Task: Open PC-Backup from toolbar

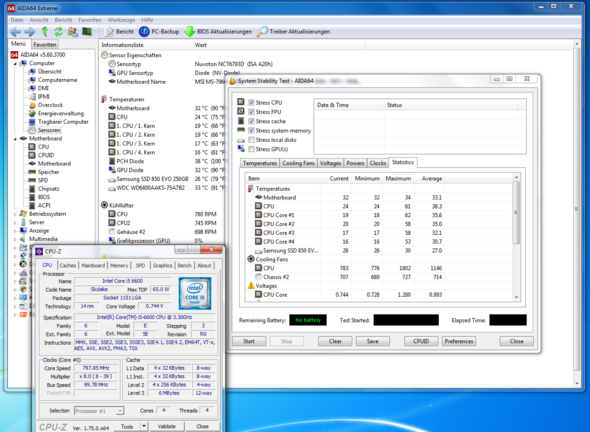Action: (x=159, y=32)
